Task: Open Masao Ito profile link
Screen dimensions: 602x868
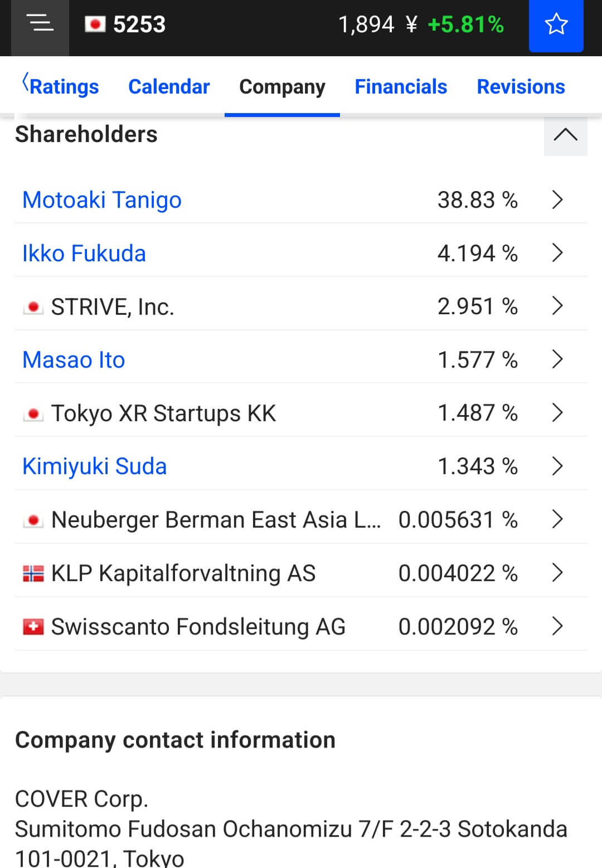Action: pos(74,360)
